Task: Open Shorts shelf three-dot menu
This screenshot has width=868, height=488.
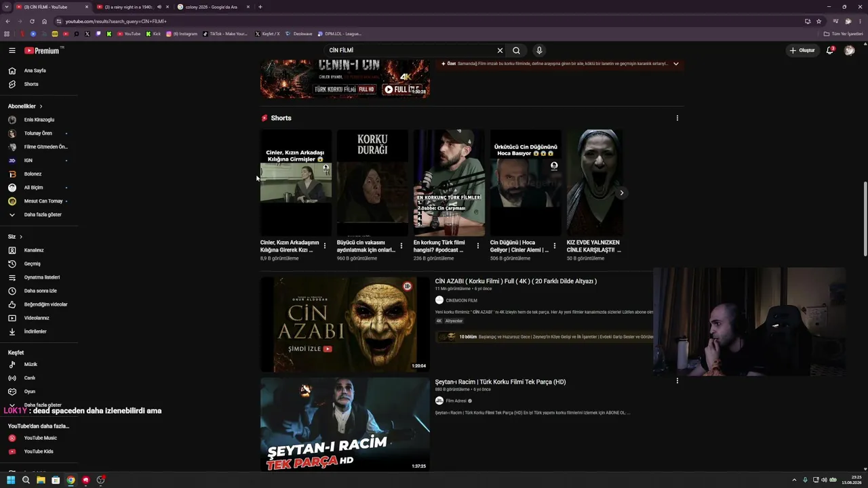Action: pyautogui.click(x=677, y=118)
